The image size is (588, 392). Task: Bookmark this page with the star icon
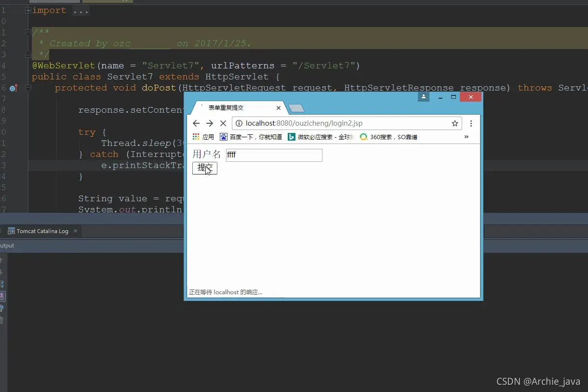point(454,123)
